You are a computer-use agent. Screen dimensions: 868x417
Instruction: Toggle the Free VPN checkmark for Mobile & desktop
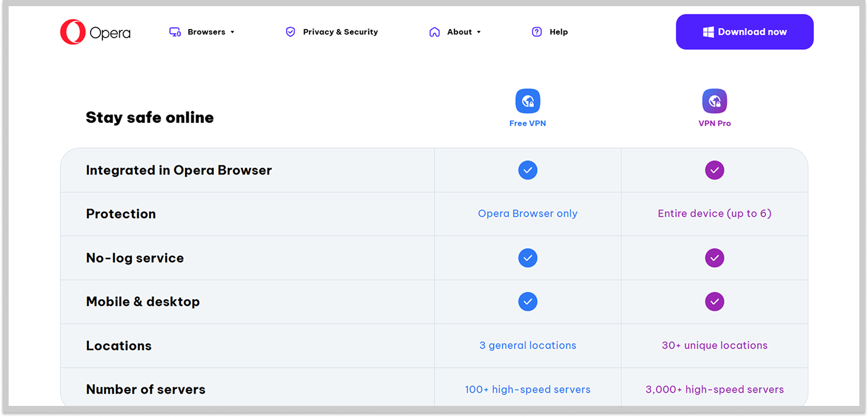tap(528, 302)
